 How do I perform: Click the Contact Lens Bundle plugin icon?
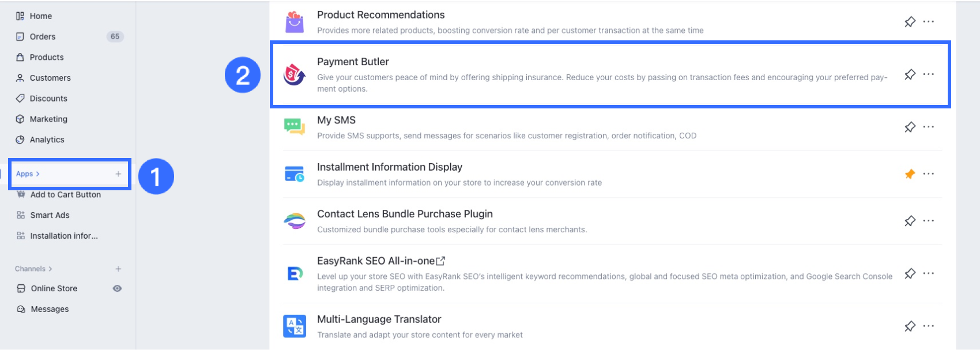point(295,221)
